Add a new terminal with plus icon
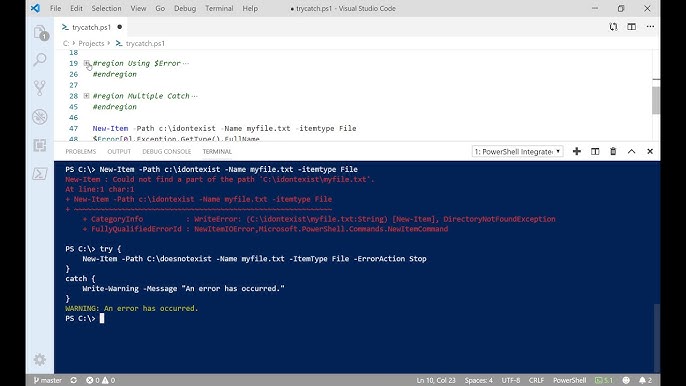This screenshot has height=386, width=686. (577, 151)
